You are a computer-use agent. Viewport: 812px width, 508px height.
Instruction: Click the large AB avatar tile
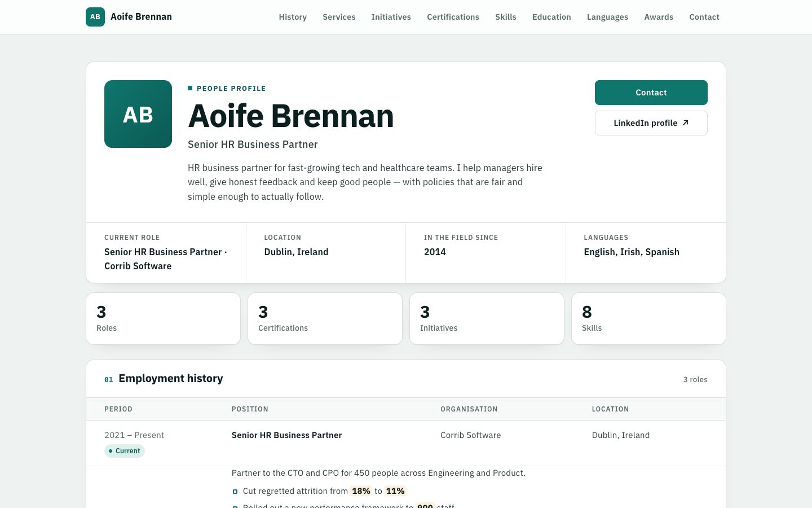[138, 114]
